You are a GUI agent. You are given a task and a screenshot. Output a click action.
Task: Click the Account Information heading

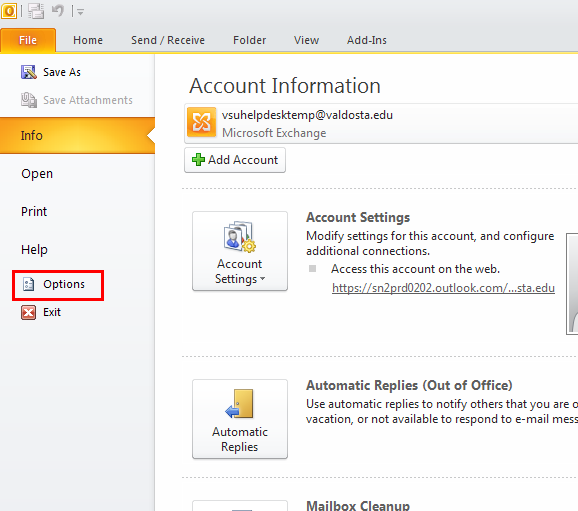[285, 86]
